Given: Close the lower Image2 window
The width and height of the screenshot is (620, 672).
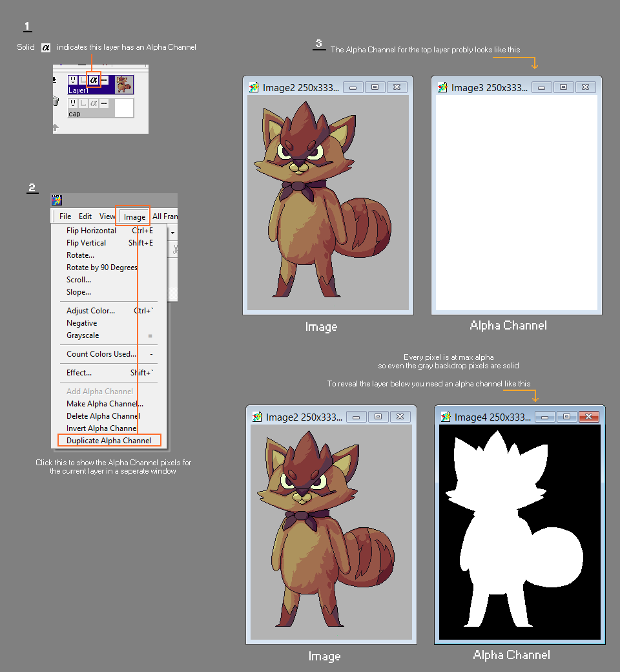Looking at the screenshot, I should point(400,417).
